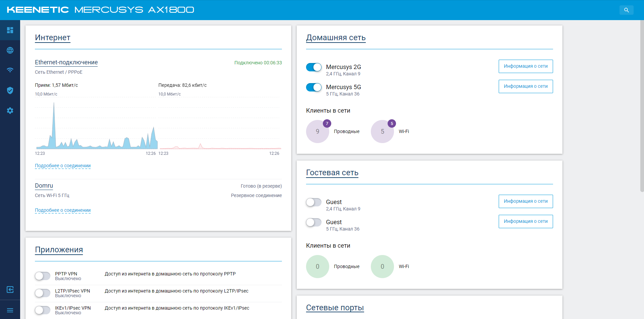Turn off Mercusys 2G network
Screen dimensions: 644x319
point(314,67)
